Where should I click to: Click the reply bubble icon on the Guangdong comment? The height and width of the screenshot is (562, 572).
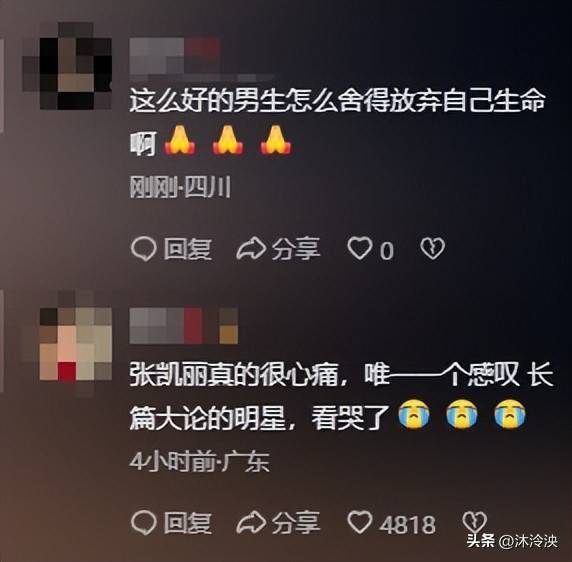point(143,523)
